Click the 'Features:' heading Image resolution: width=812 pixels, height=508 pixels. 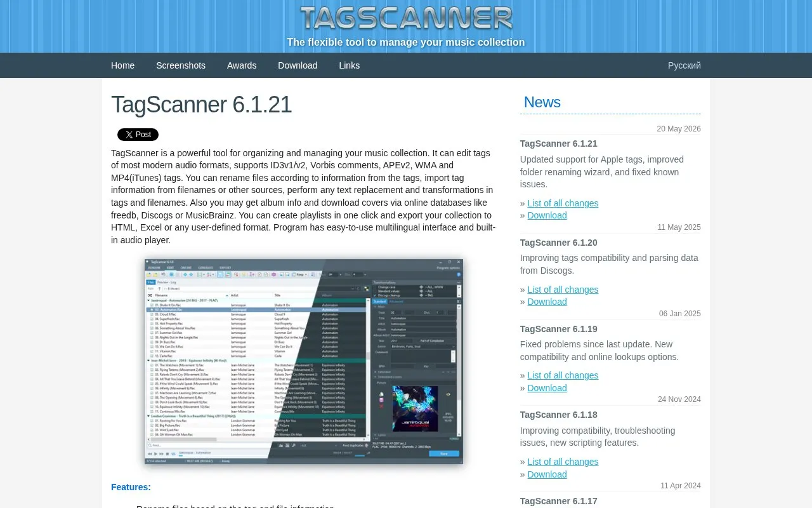[x=131, y=487]
